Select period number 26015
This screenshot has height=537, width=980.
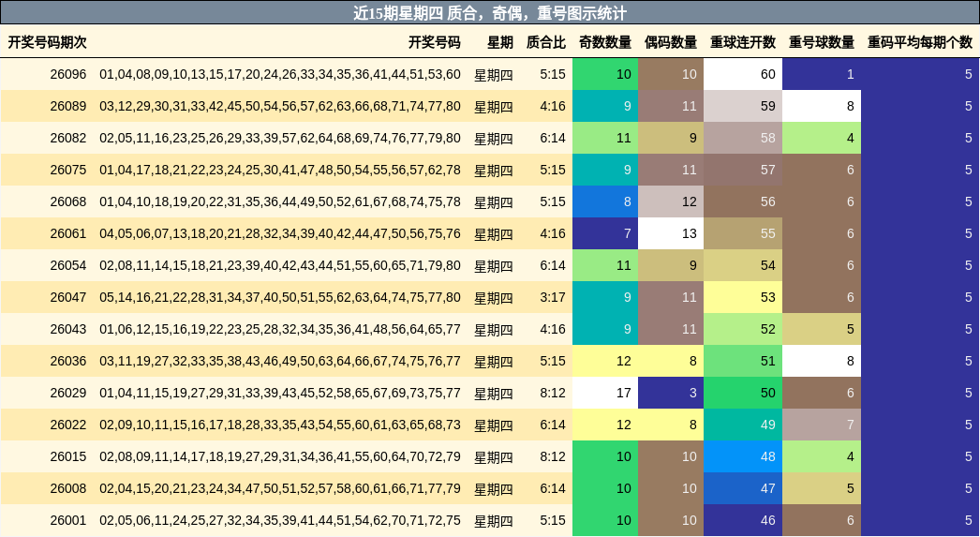(68, 457)
